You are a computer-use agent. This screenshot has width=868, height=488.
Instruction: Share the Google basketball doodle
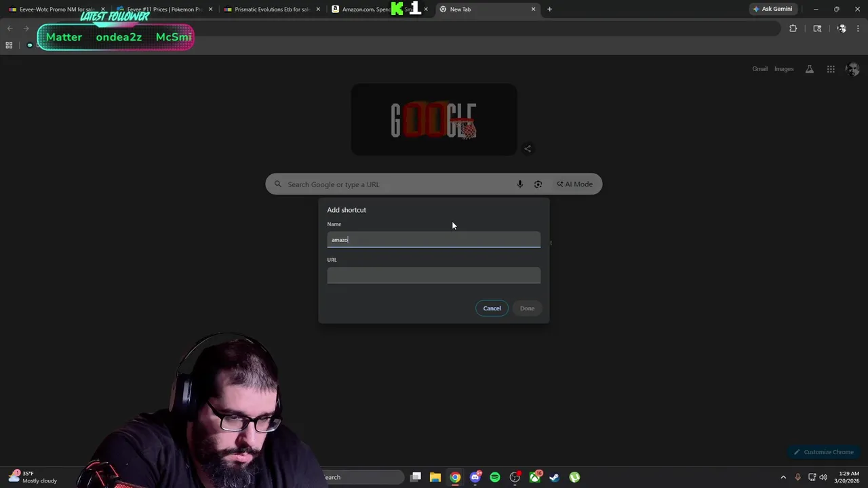[x=528, y=148]
